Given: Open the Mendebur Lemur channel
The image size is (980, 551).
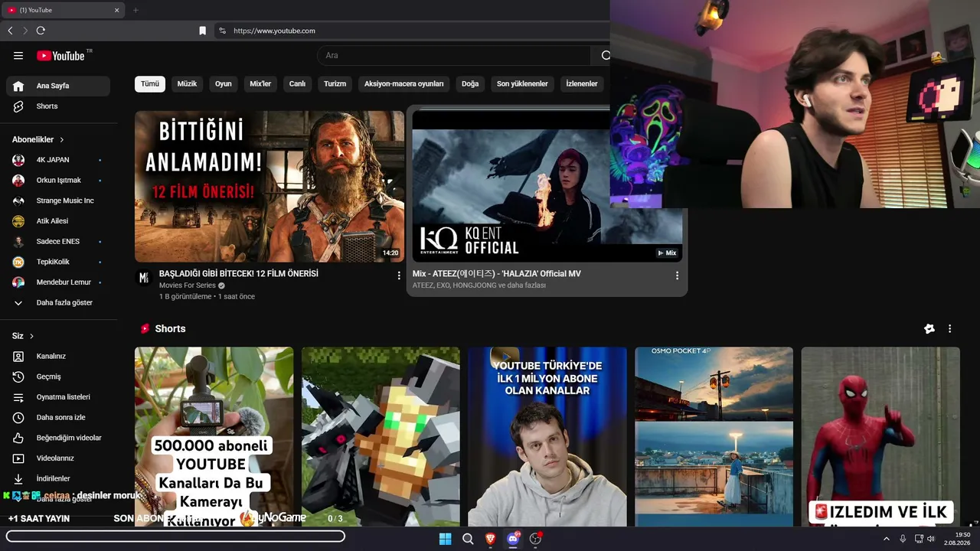Looking at the screenshot, I should click(x=58, y=282).
